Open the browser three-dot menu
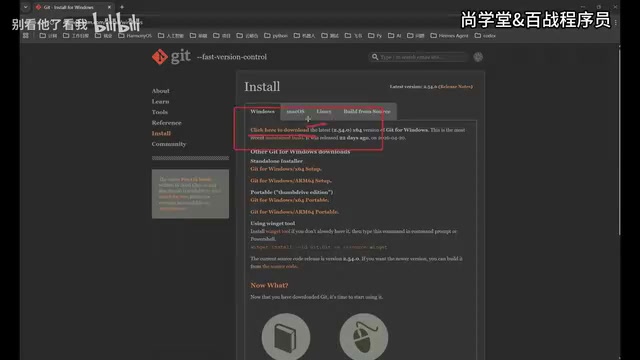The image size is (640, 360). pos(616,22)
